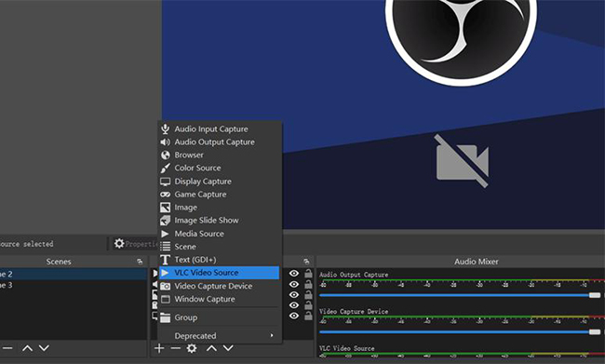
Task: Add a Display Capture source
Action: 219,182
